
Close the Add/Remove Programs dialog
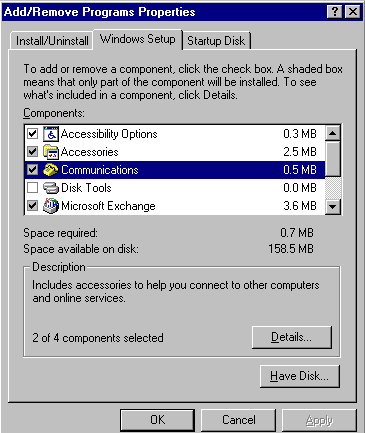(353, 12)
